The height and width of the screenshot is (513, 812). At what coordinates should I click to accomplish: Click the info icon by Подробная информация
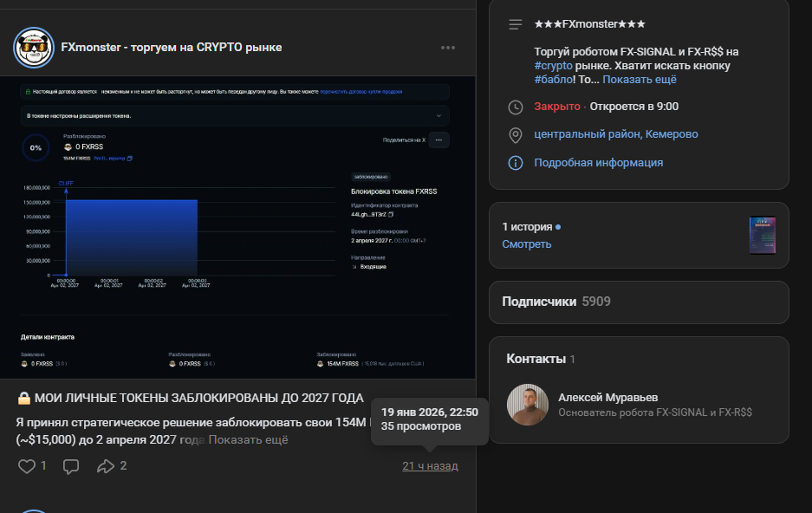click(516, 163)
